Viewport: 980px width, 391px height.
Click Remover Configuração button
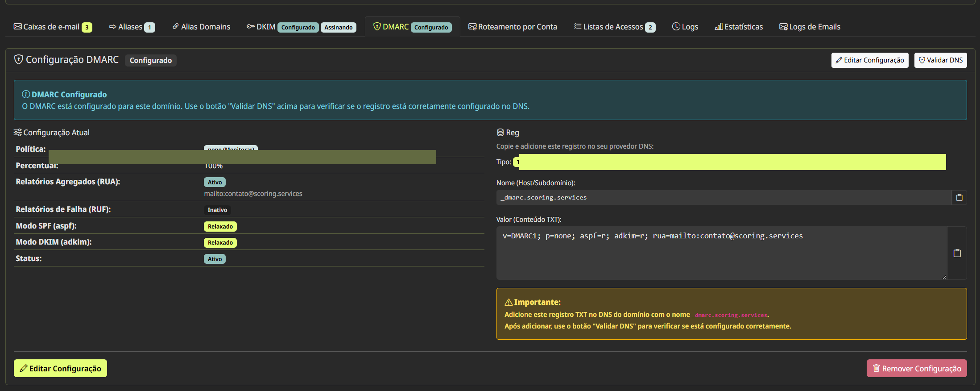pos(917,368)
